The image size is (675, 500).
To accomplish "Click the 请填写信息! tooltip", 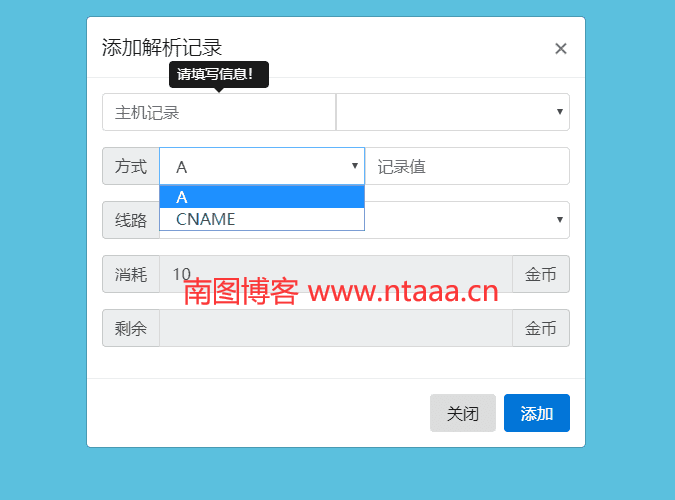I will tap(219, 75).
